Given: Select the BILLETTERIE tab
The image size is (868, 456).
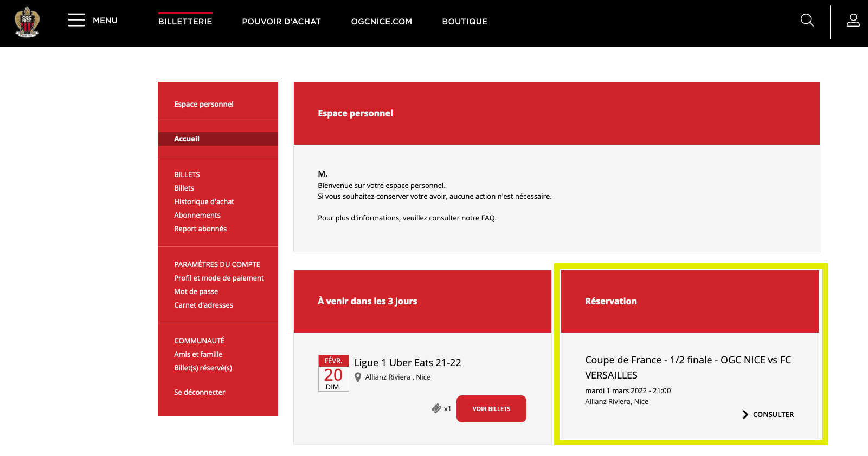Looking at the screenshot, I should point(185,22).
